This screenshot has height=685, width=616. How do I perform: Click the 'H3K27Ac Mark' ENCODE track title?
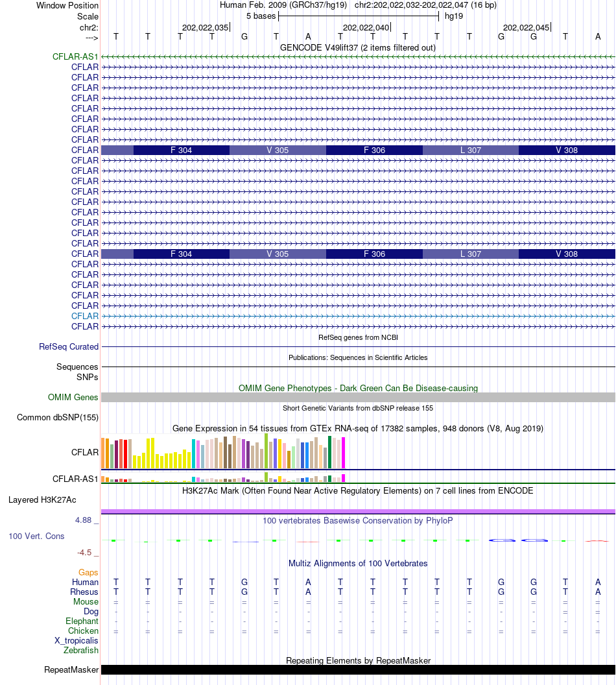tap(358, 490)
